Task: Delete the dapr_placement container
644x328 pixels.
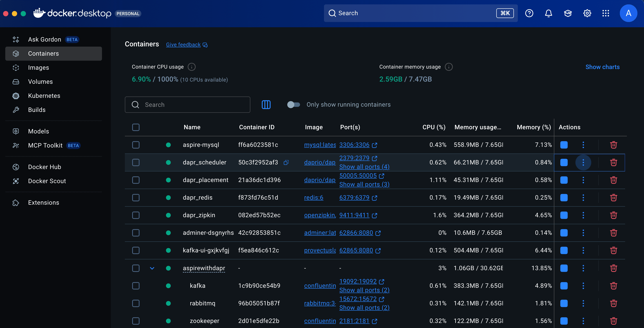Action: [613, 180]
